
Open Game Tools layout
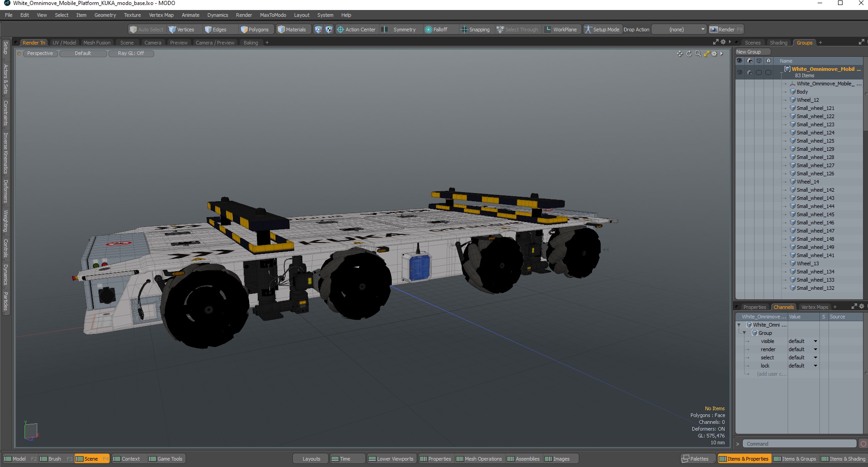coord(166,459)
